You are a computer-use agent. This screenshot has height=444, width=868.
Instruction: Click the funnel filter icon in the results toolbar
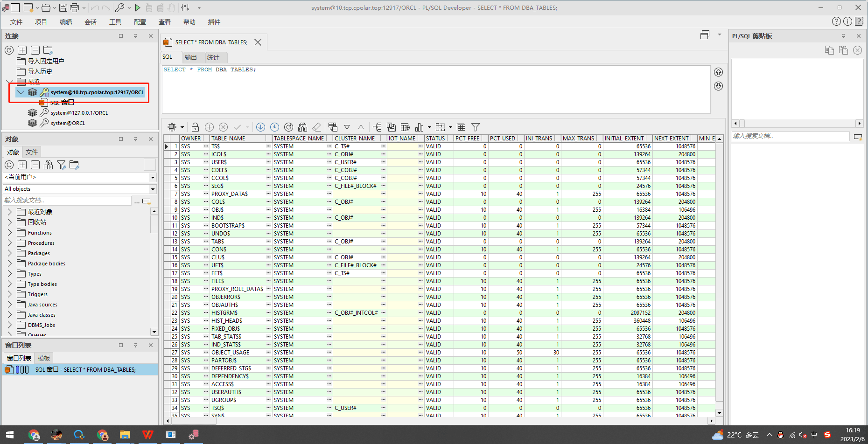476,127
